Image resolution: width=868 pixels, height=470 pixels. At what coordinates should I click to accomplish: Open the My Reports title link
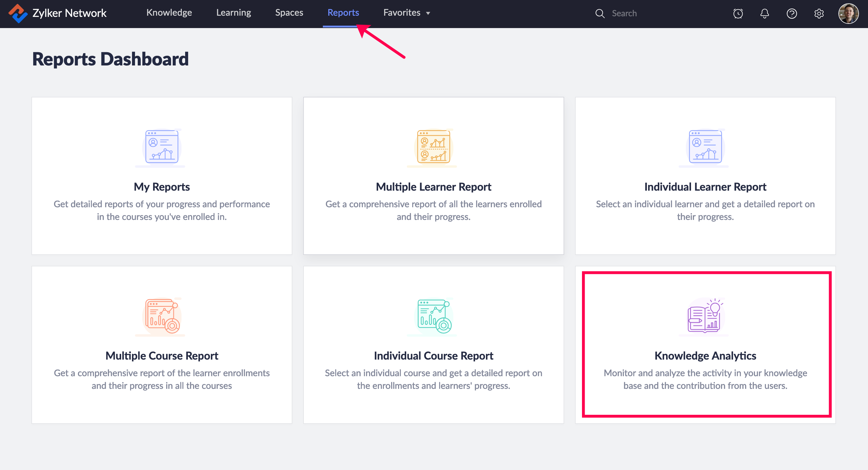(162, 187)
